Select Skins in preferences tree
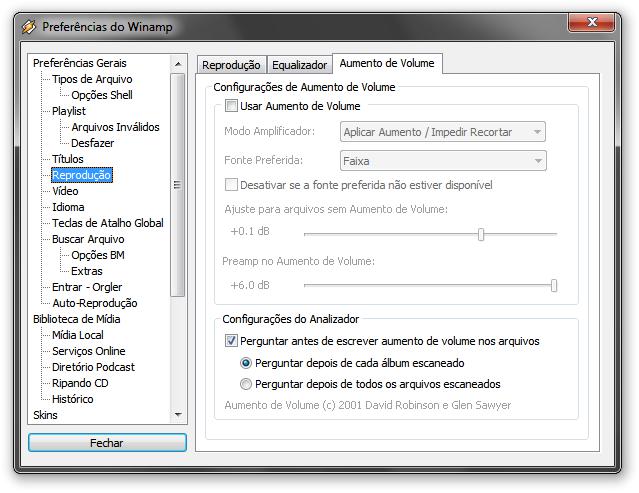639x493 pixels. pyautogui.click(x=45, y=415)
